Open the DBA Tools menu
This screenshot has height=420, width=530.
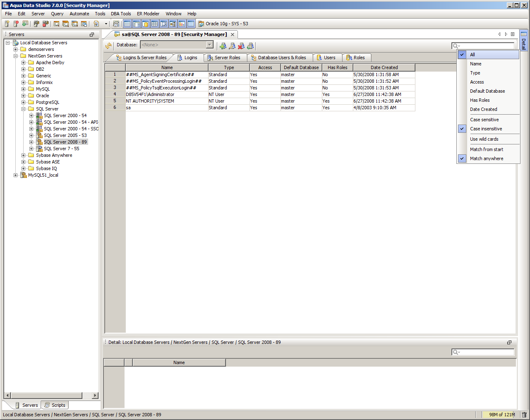coord(121,14)
